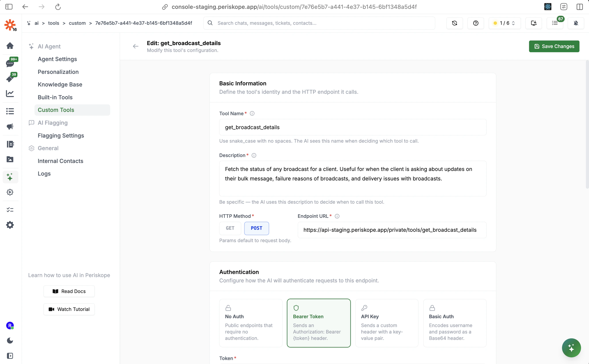The height and width of the screenshot is (364, 589).
Task: Click the Tool Name info icon
Action: pos(252,113)
